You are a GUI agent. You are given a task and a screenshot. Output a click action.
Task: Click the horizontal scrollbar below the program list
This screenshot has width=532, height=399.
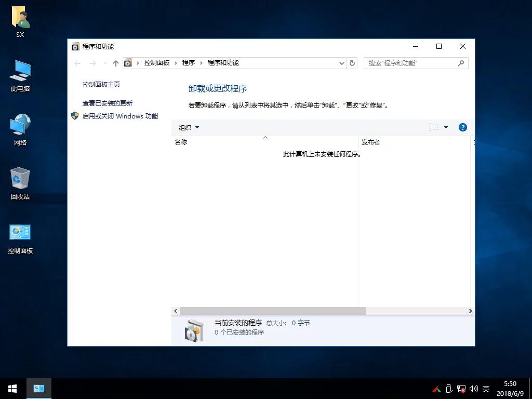pyautogui.click(x=270, y=311)
